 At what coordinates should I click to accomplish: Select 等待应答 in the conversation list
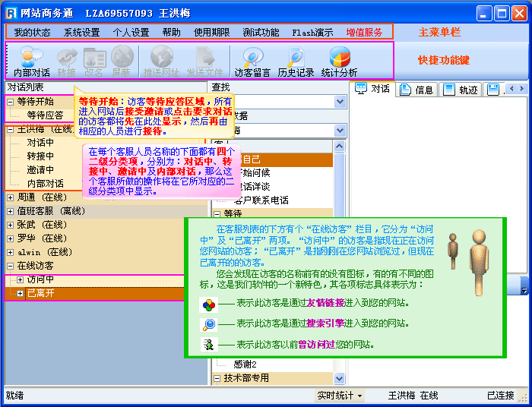pyautogui.click(x=45, y=115)
